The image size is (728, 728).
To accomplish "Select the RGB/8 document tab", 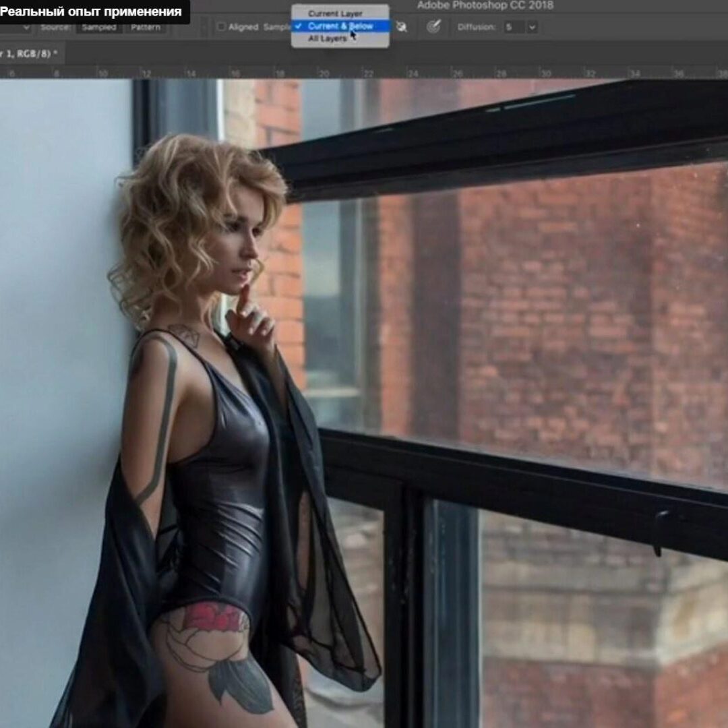I will coord(30,53).
